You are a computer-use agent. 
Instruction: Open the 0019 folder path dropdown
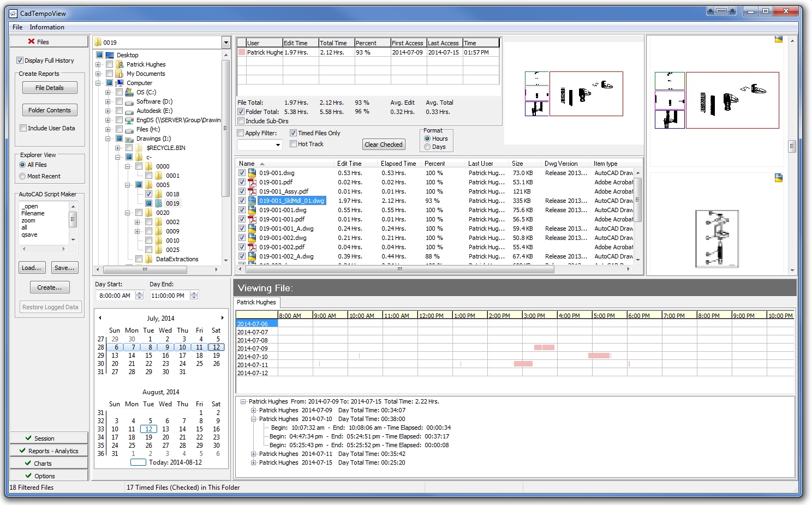(x=226, y=43)
